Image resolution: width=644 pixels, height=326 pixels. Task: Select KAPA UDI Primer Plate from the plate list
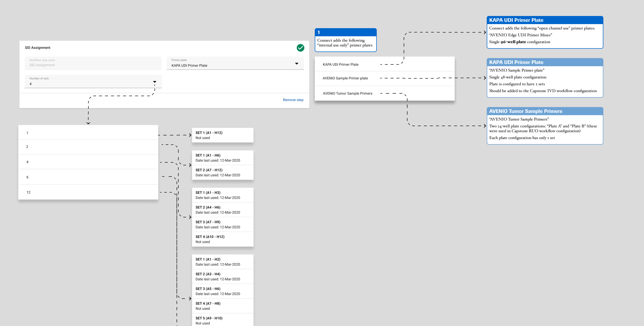(341, 64)
